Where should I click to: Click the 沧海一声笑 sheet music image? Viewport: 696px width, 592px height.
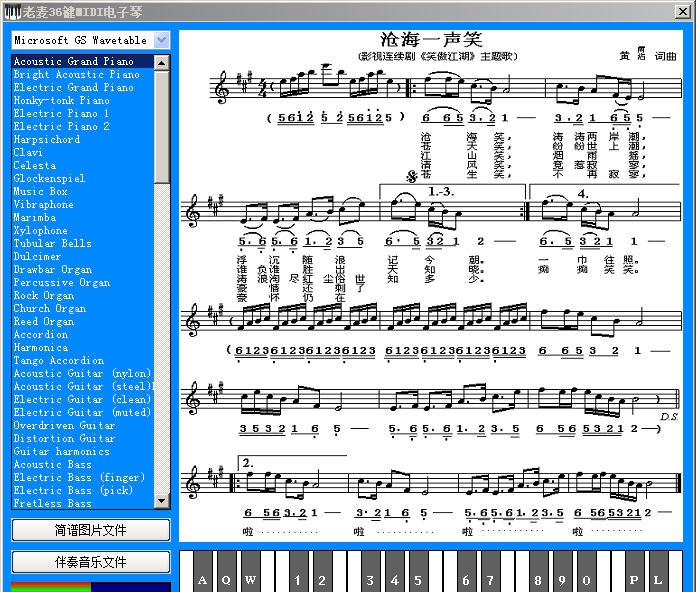click(x=431, y=285)
